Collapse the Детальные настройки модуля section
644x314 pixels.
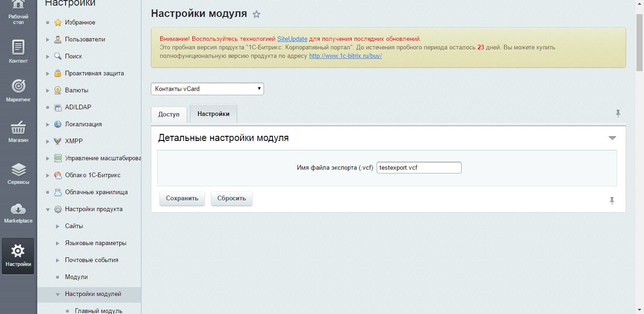point(612,138)
